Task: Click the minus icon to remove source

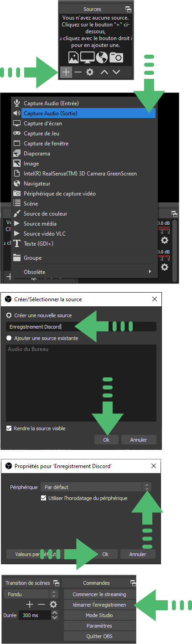Action: [x=78, y=72]
